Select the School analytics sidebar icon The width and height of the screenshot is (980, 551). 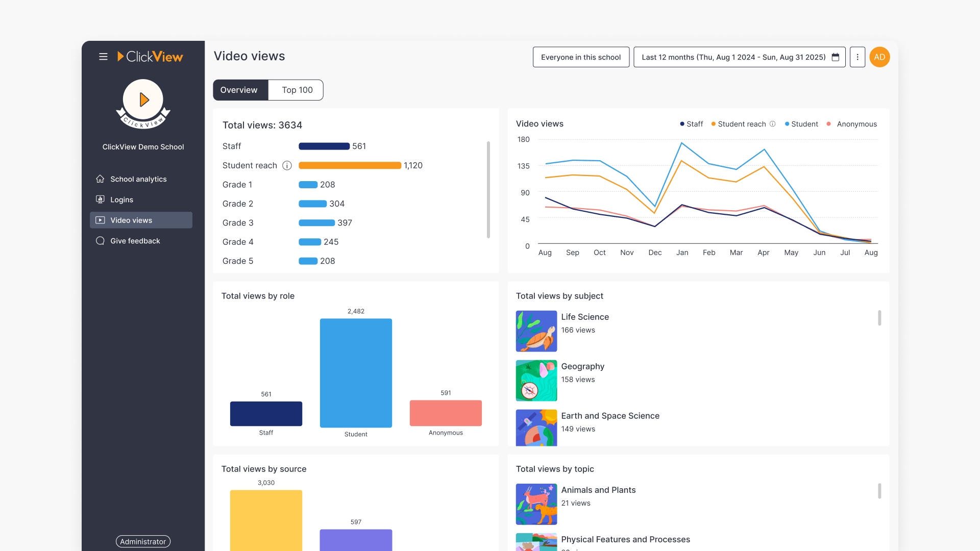click(100, 179)
